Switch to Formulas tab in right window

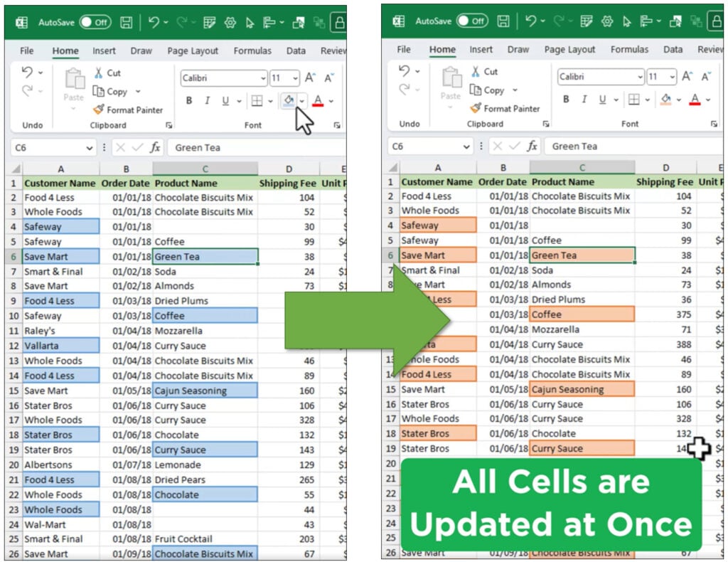pos(629,49)
